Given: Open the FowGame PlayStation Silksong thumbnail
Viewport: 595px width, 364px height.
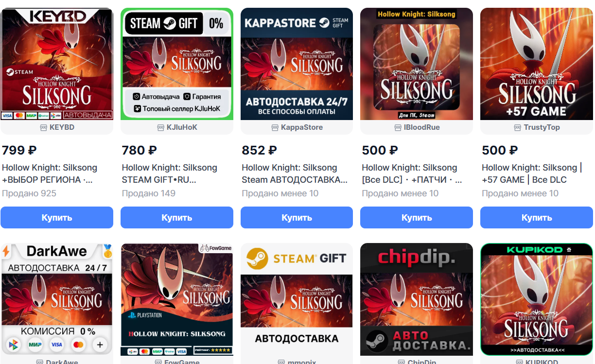Looking at the screenshot, I should pyautogui.click(x=177, y=299).
